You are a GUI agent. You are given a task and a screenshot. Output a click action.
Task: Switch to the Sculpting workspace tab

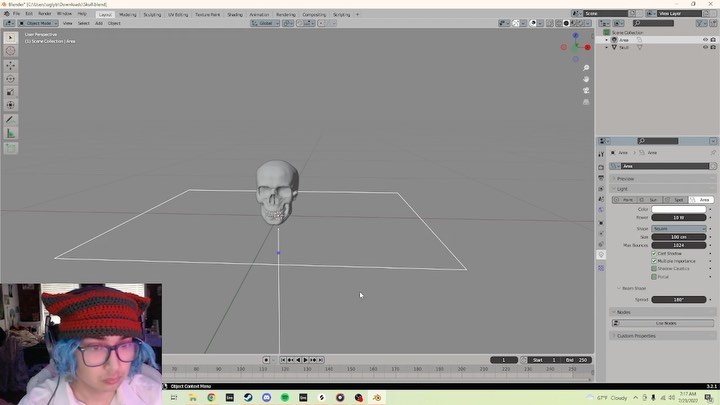(152, 15)
